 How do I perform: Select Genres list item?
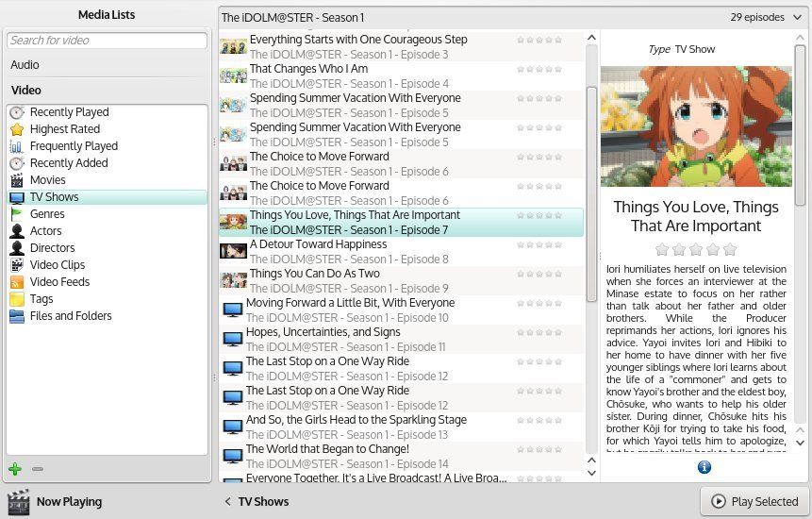(107, 214)
